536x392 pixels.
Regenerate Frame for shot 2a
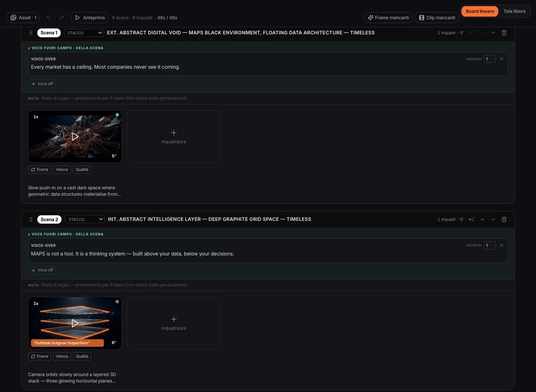point(40,356)
